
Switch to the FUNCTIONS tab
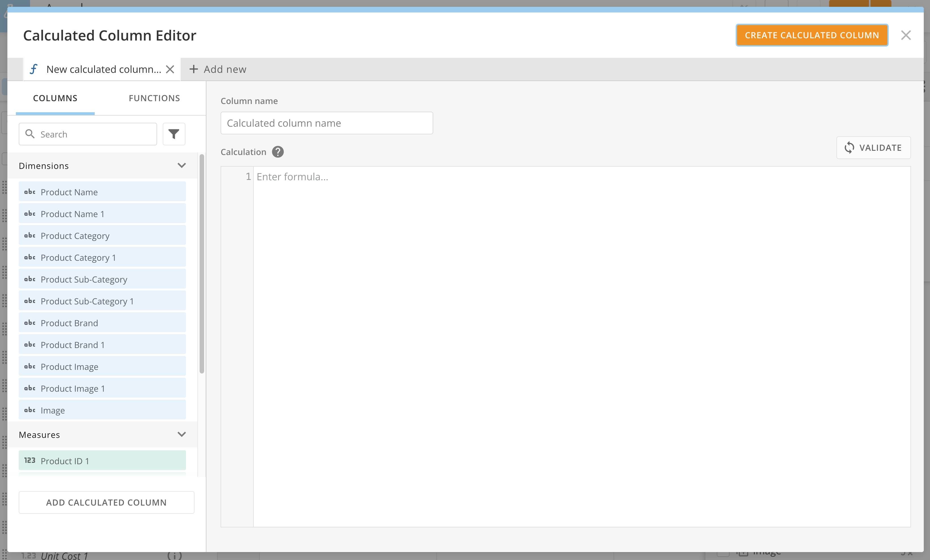pos(154,98)
